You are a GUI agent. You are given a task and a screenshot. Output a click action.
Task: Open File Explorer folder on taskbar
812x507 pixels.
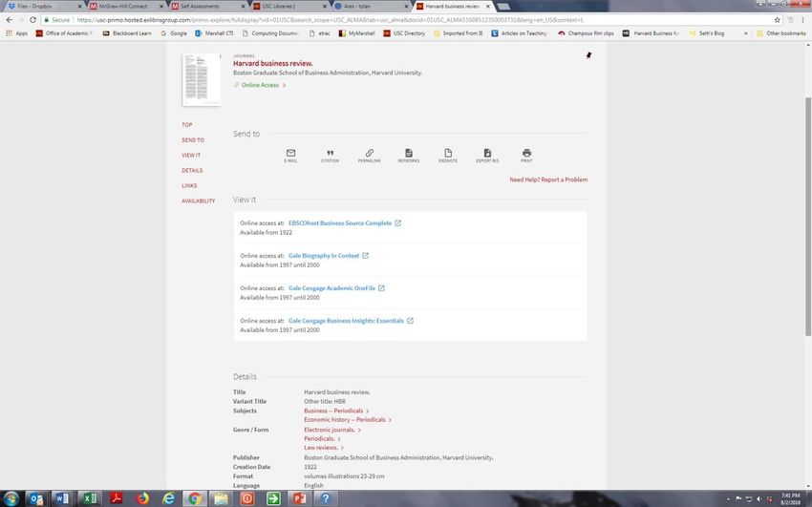tap(221, 498)
